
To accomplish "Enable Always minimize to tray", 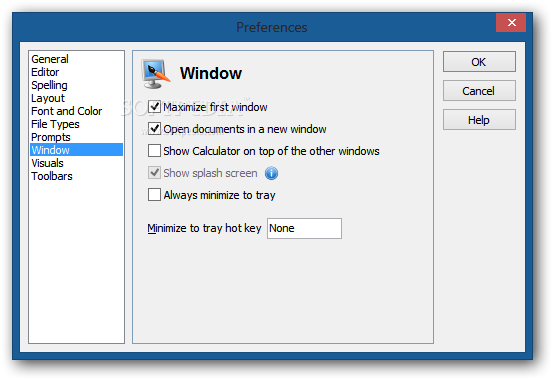I will click(x=154, y=195).
